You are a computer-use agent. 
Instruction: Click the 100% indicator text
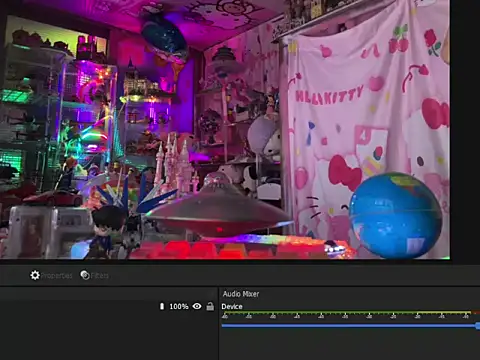(x=179, y=306)
